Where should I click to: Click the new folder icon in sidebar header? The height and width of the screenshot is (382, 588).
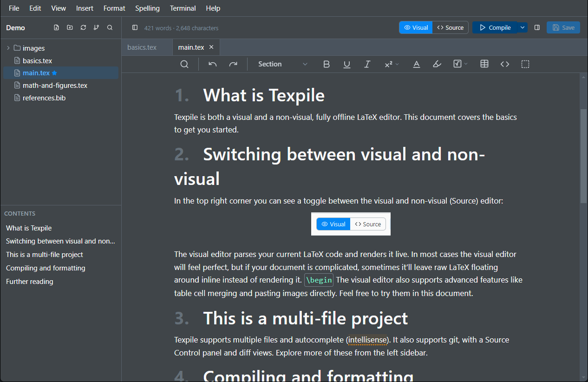(x=70, y=28)
